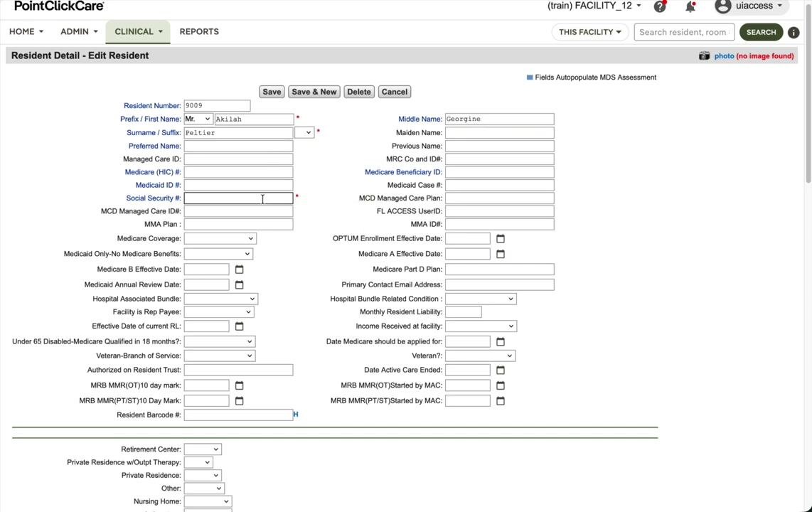The width and height of the screenshot is (812, 512).
Task: Open calendar for OPTUM Enrollment Effective Date
Action: click(501, 239)
